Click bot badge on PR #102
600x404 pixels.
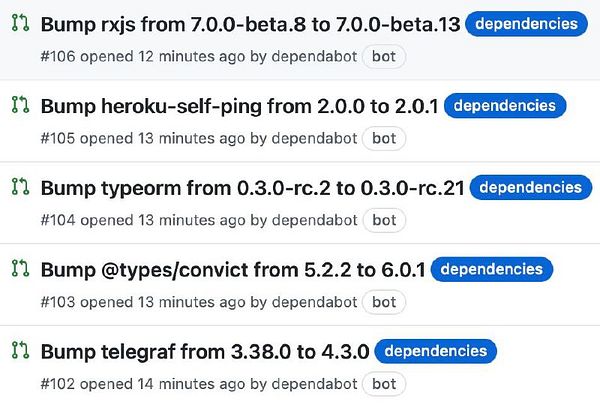click(x=384, y=383)
